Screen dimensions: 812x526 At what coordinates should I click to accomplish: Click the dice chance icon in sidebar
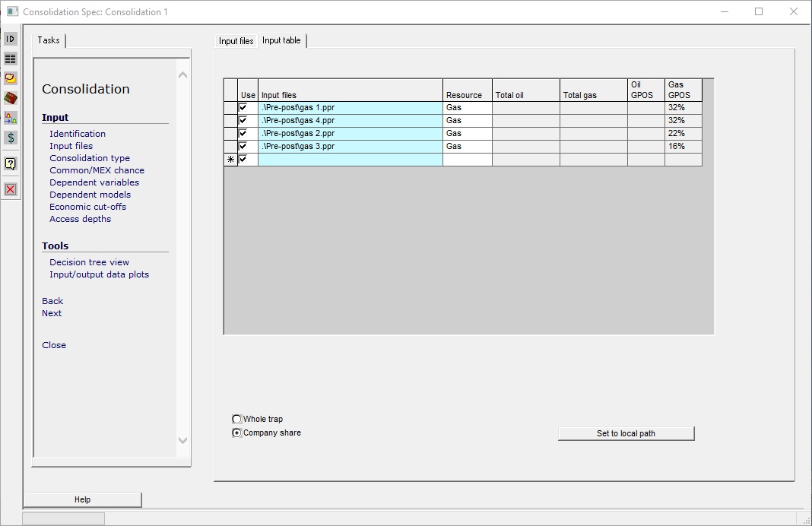pos(11,98)
